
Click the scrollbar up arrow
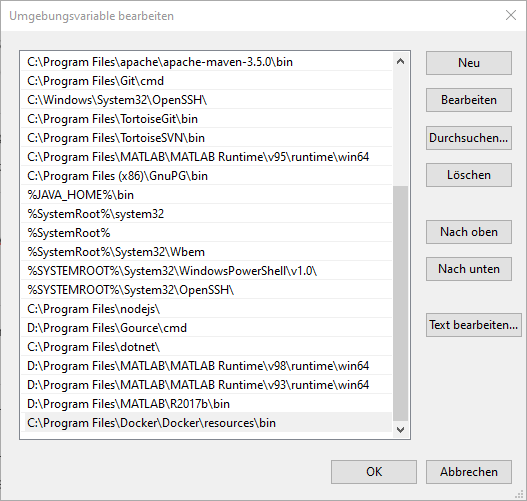[400, 61]
